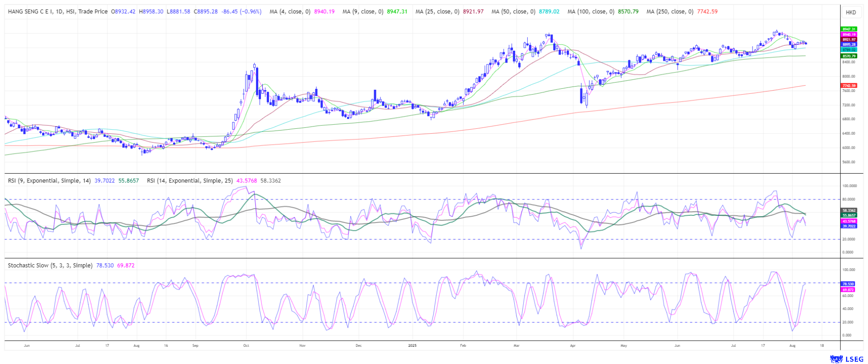Click the 78.530 stochastic axis tag
868x364 pixels.
coord(848,284)
